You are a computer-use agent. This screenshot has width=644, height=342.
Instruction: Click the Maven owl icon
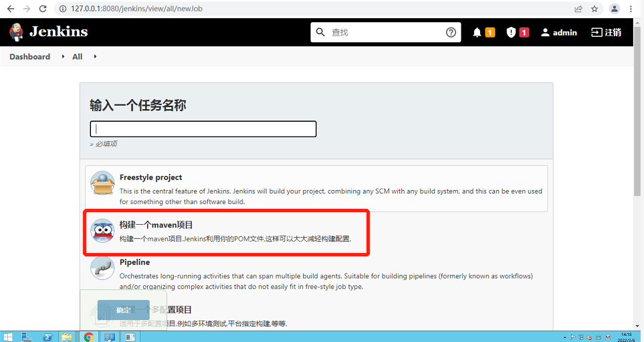click(x=102, y=231)
